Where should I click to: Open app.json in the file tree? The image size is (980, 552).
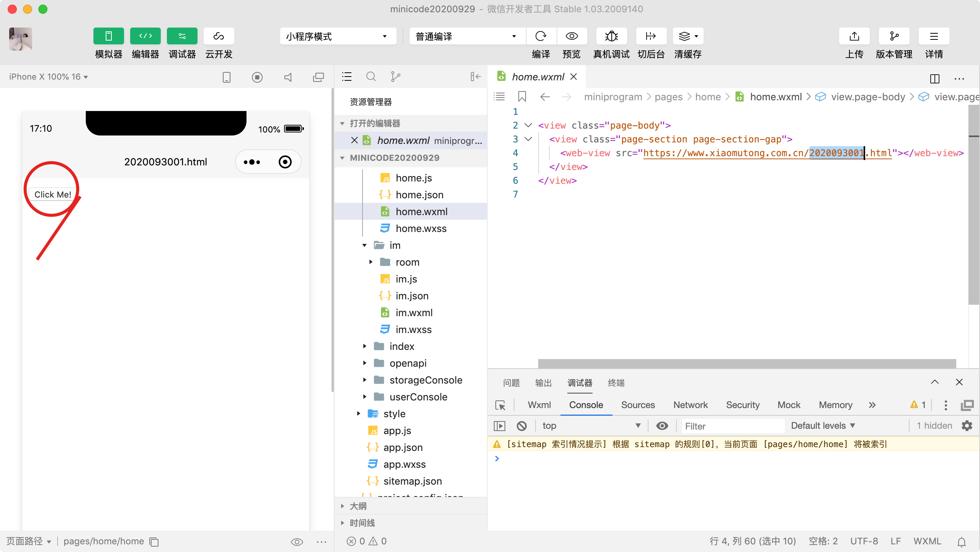pyautogui.click(x=403, y=447)
